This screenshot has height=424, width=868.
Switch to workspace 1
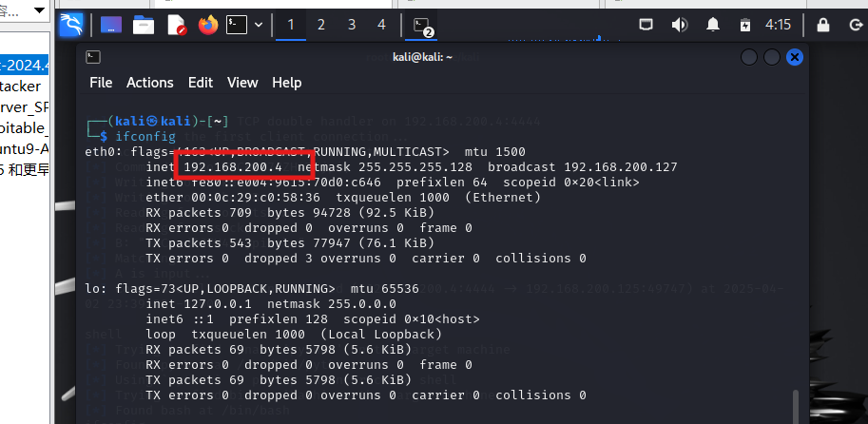tap(291, 25)
